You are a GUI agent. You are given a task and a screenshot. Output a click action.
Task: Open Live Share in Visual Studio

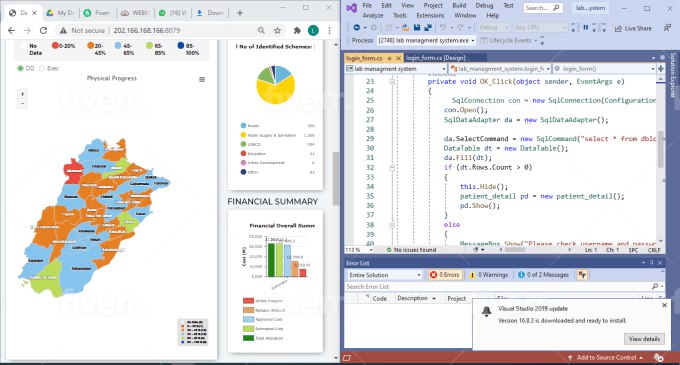(633, 29)
